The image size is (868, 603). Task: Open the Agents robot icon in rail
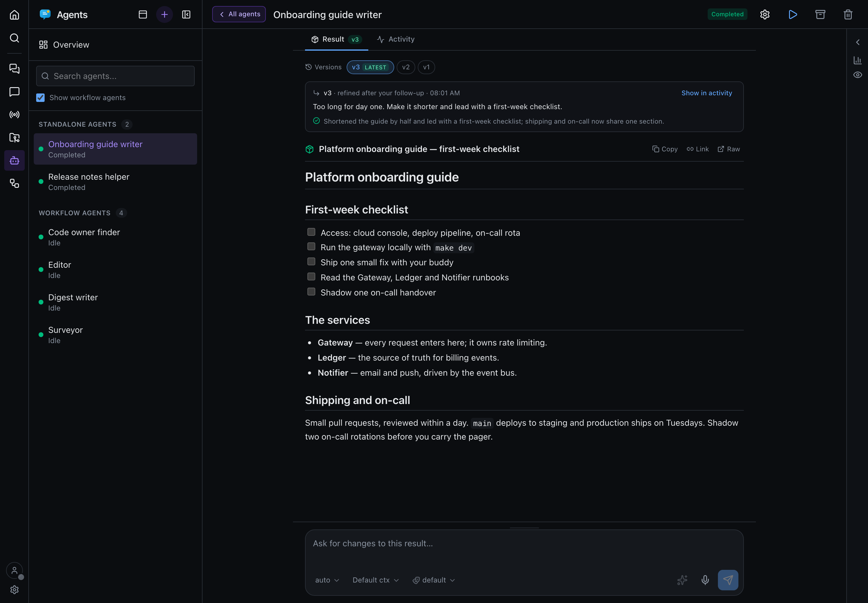point(14,161)
